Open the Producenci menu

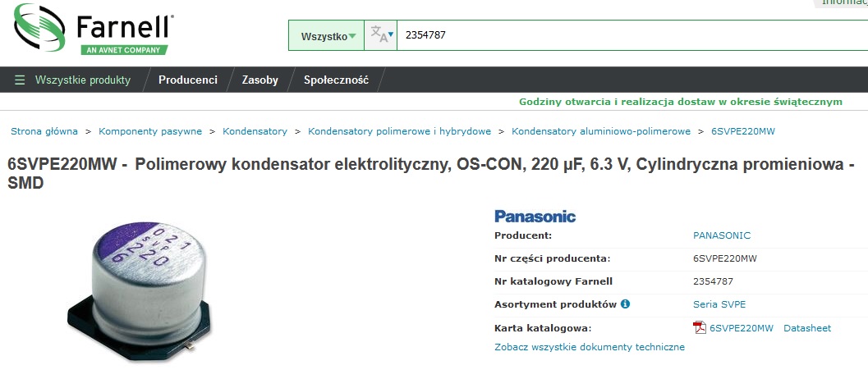[x=188, y=80]
